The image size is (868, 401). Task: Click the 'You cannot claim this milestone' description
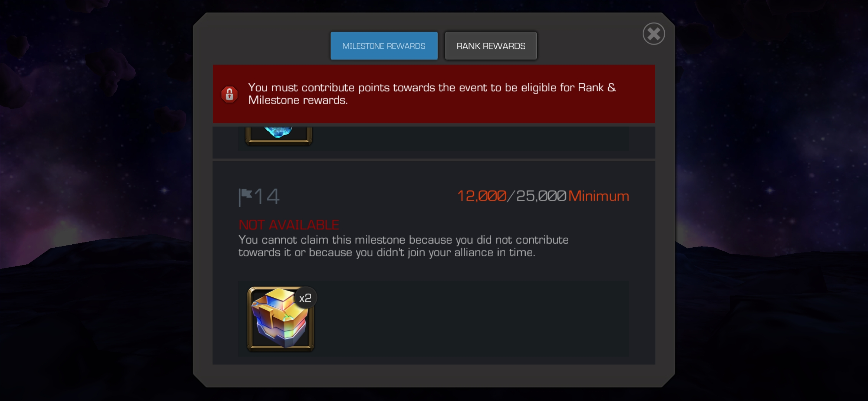coord(404,246)
